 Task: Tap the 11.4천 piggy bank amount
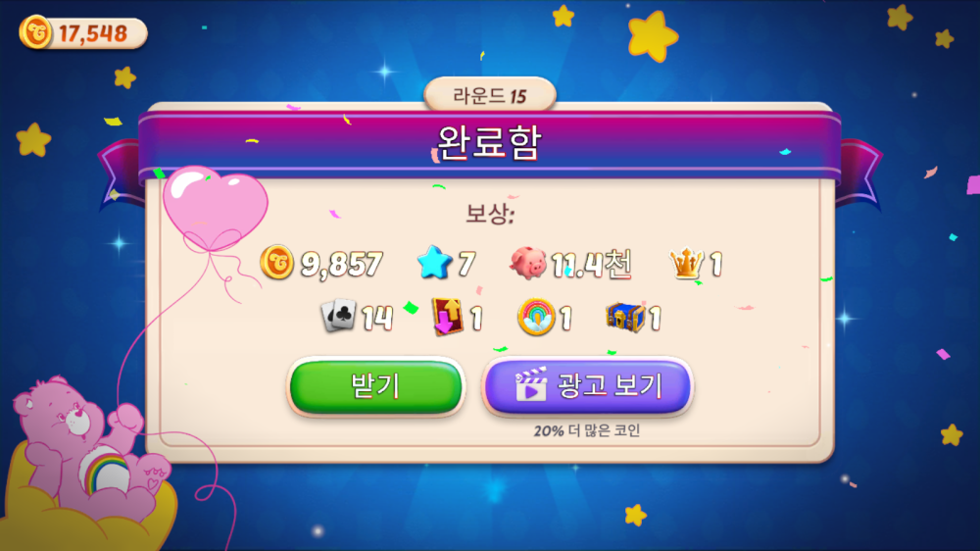click(x=591, y=264)
